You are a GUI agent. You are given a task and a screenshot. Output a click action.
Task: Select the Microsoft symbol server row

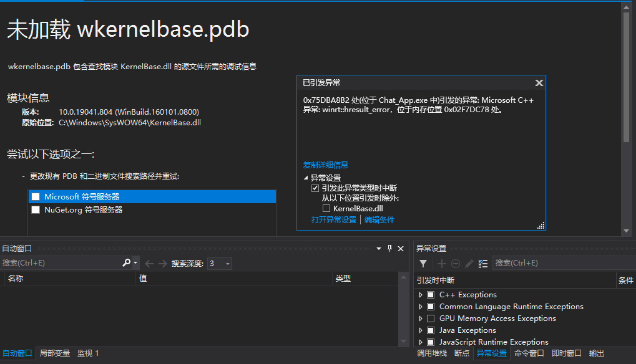[152, 197]
